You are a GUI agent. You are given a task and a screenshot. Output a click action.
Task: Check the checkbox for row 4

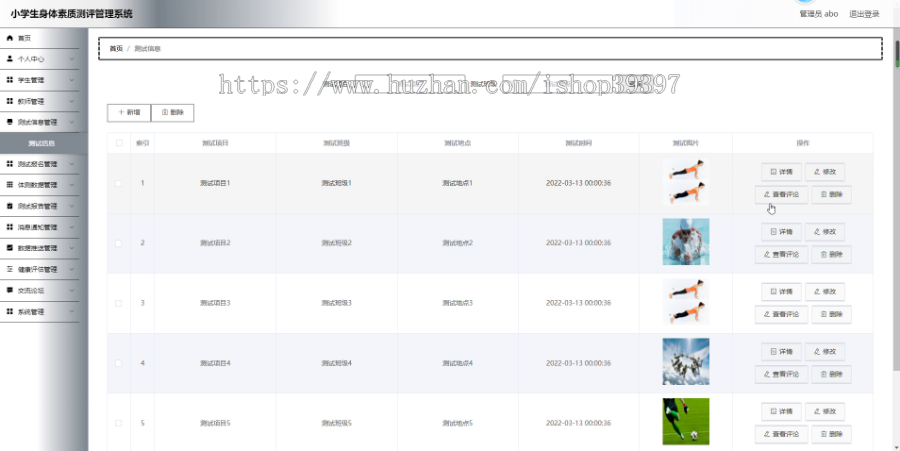pyautogui.click(x=118, y=363)
